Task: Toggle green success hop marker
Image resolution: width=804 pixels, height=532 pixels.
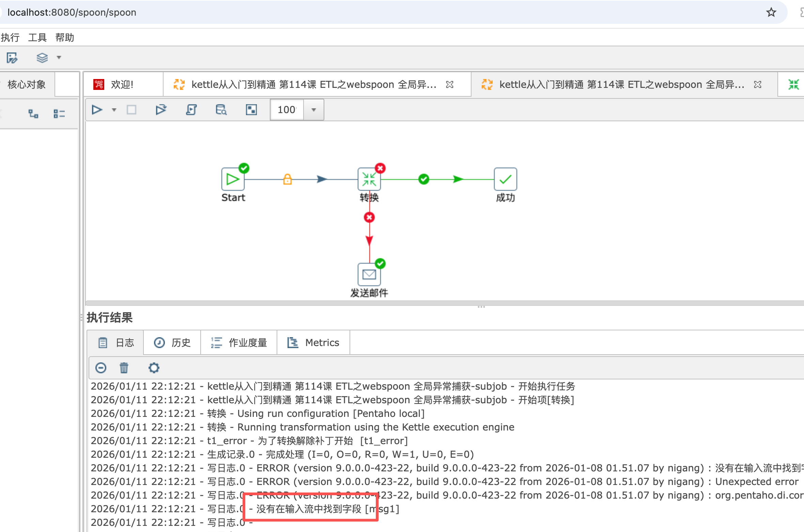Action: click(423, 179)
